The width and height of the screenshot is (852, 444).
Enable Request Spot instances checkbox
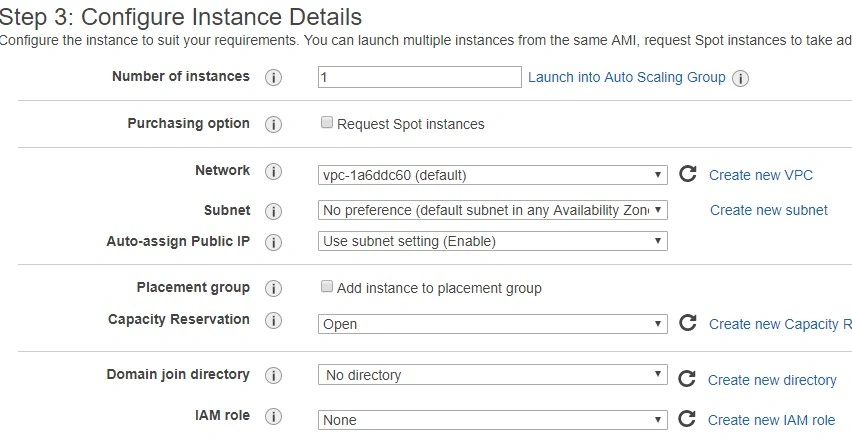tap(327, 123)
